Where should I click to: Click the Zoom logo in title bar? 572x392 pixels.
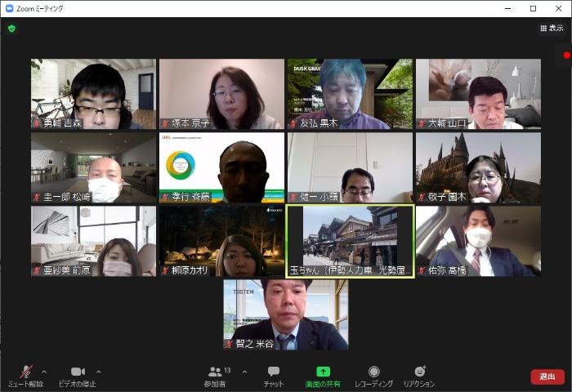pyautogui.click(x=9, y=8)
